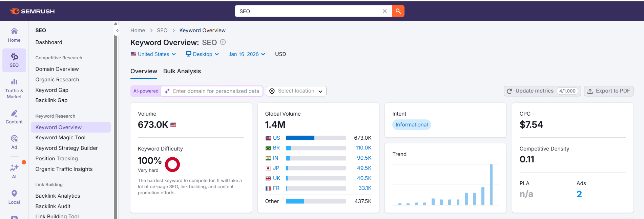Click the orange search magnifier button
Image resolution: width=644 pixels, height=219 pixels.
[398, 11]
